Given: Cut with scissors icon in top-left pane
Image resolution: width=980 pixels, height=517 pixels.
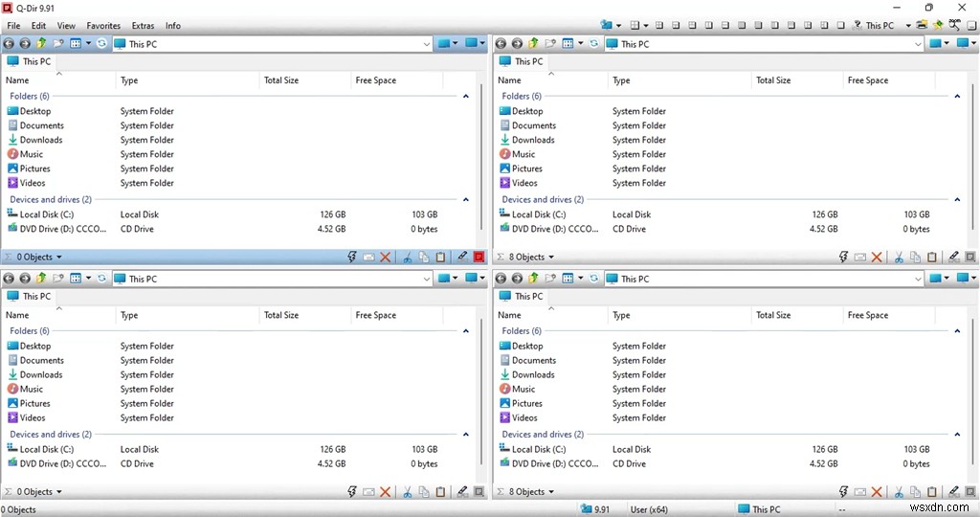Looking at the screenshot, I should coord(407,257).
